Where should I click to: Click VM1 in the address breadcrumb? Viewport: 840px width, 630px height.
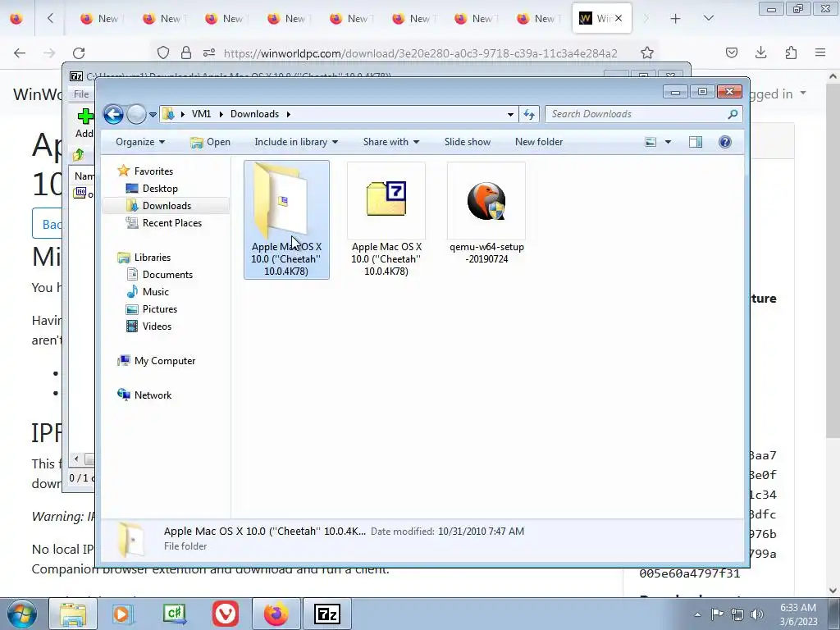(202, 114)
